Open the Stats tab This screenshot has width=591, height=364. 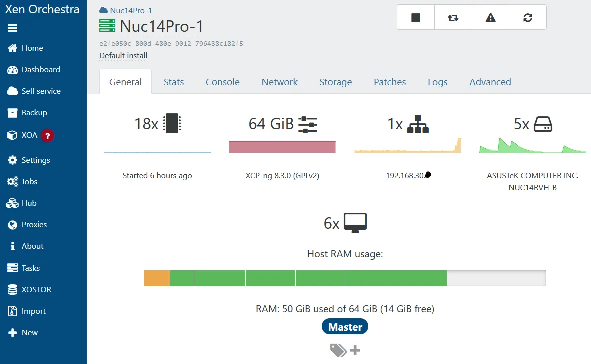click(174, 82)
